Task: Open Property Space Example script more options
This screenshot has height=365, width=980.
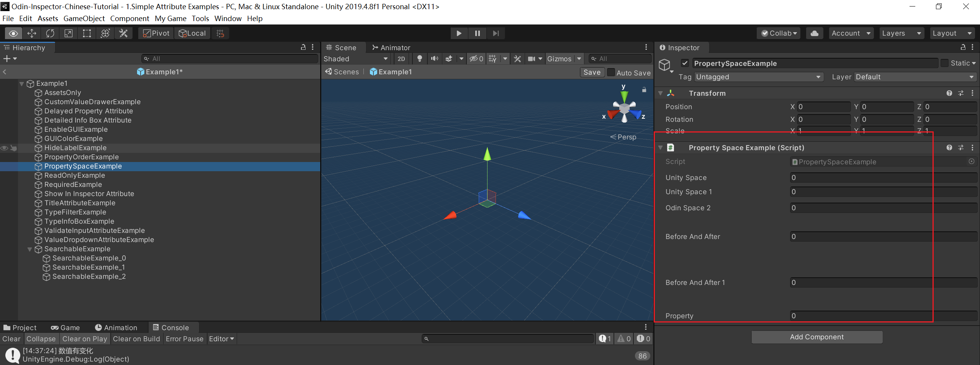Action: coord(972,147)
